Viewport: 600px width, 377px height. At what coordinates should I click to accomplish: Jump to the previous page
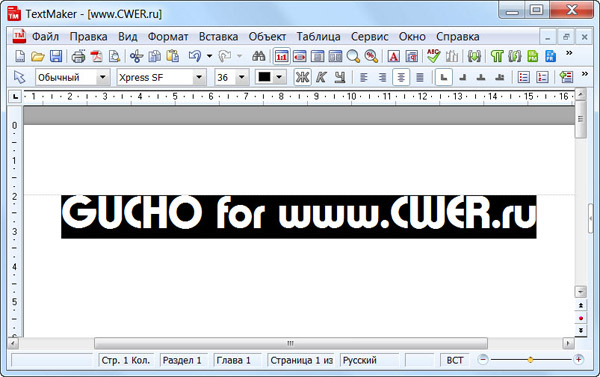(580, 305)
